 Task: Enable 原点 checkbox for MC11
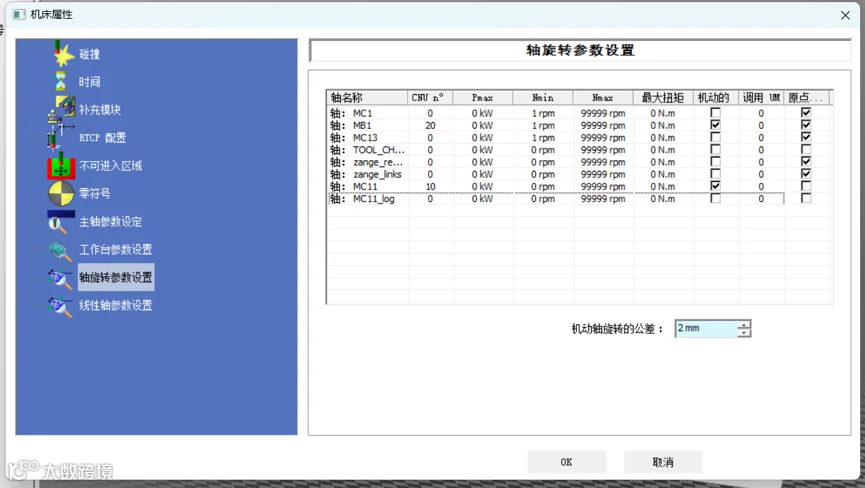click(x=806, y=186)
